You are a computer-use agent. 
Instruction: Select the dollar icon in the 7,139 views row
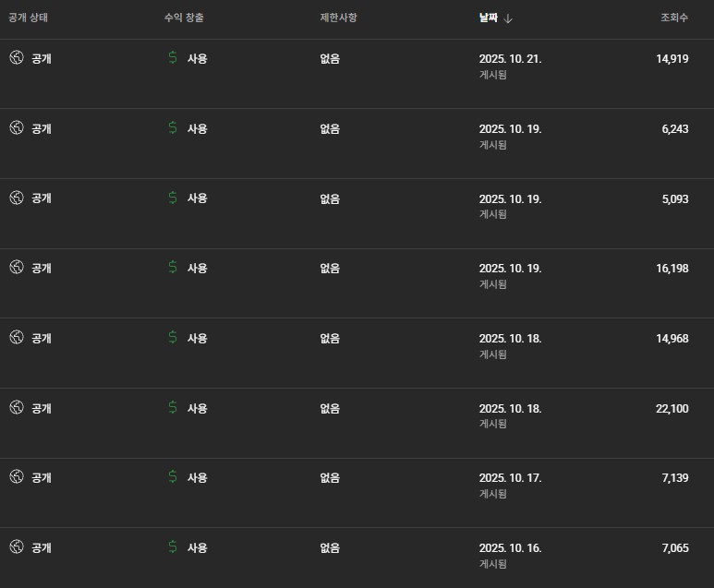pos(173,476)
